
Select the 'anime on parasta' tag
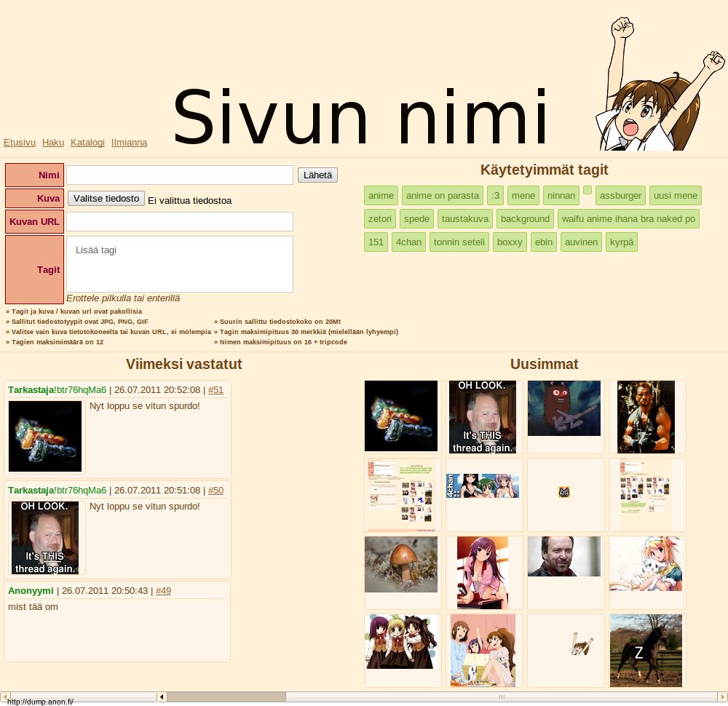click(x=443, y=195)
